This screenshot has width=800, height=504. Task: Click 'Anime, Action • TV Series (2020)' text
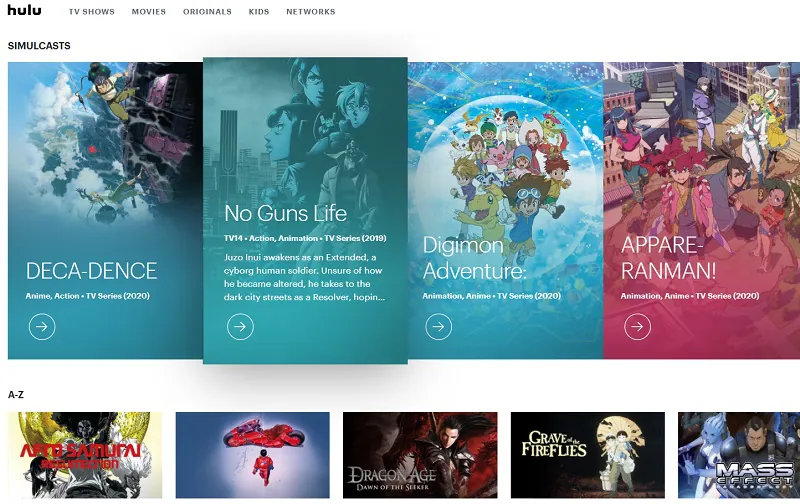point(88,296)
